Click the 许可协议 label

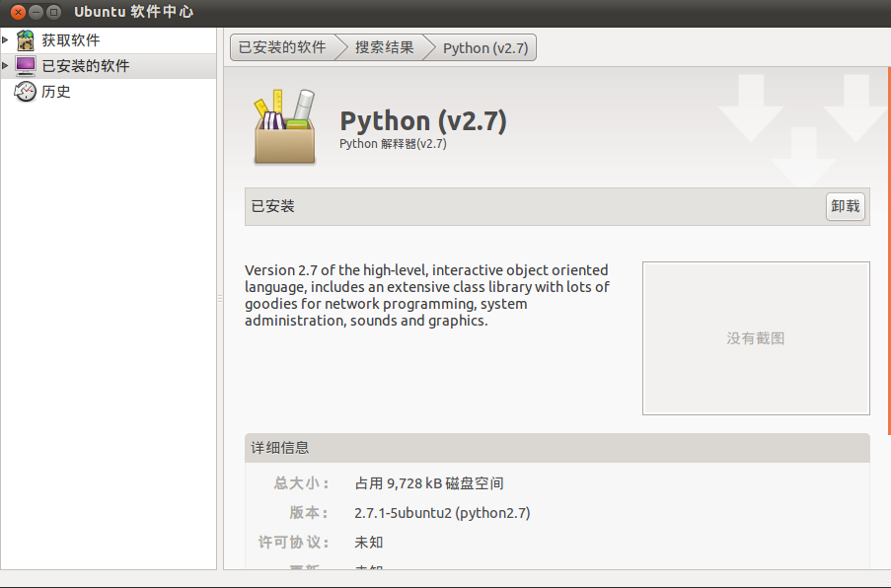tap(294, 543)
